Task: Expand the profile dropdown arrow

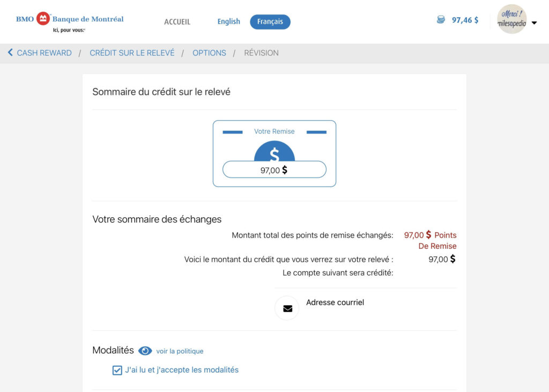Action: (534, 23)
